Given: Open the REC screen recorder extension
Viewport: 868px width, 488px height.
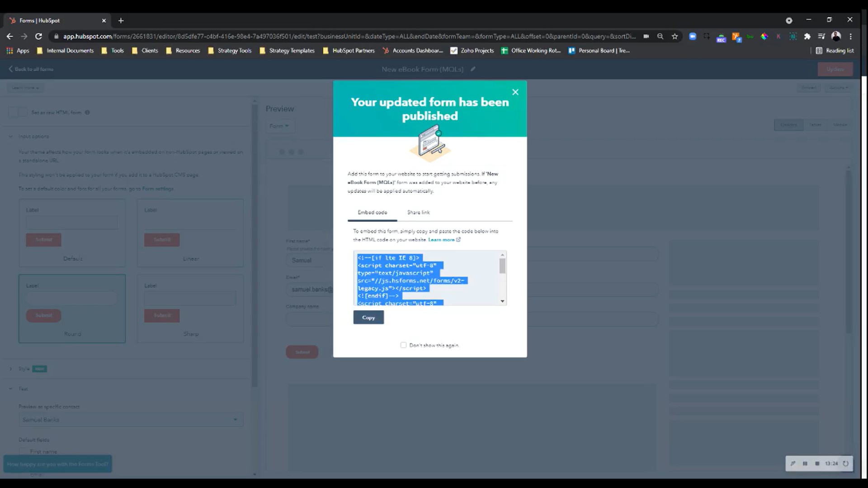Looking at the screenshot, I should click(721, 38).
